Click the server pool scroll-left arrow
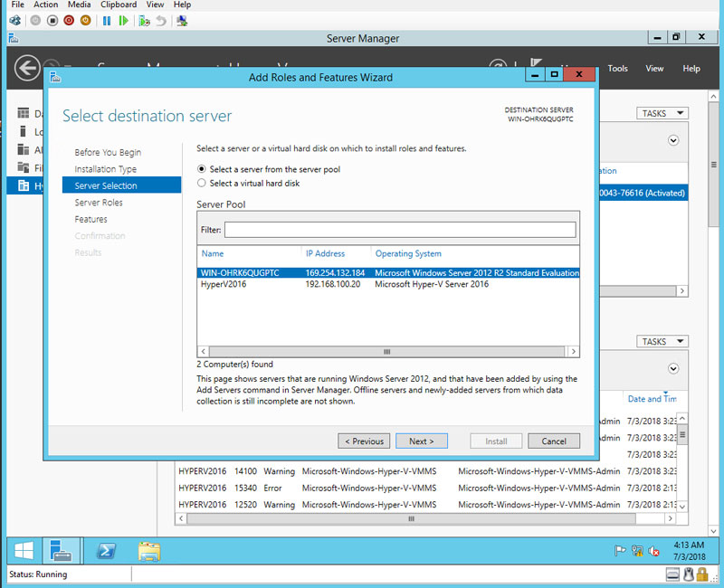 coord(203,351)
